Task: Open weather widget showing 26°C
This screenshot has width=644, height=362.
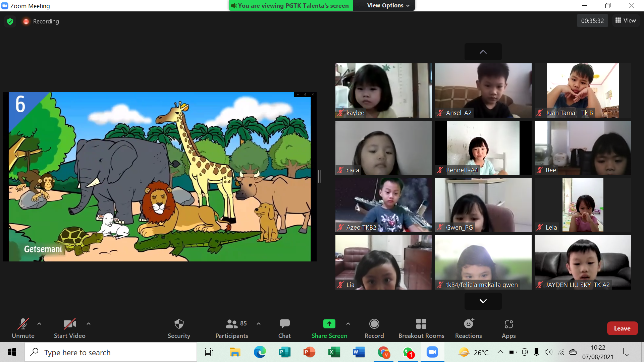Action: coord(474,352)
